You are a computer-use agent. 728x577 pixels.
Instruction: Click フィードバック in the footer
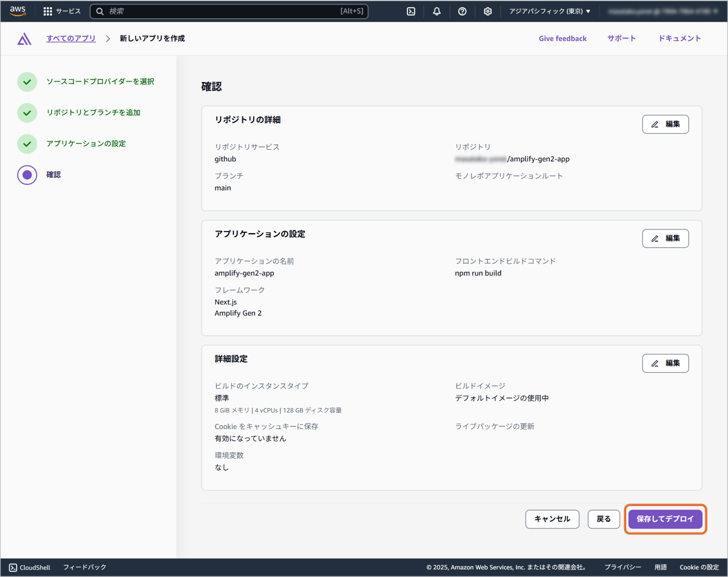point(85,567)
